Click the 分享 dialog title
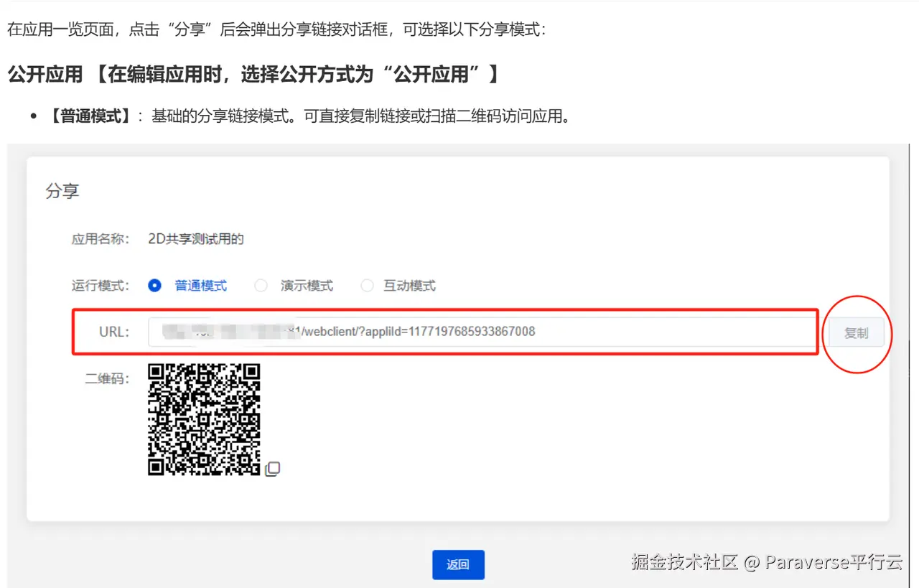The height and width of the screenshot is (588, 919). click(x=62, y=192)
